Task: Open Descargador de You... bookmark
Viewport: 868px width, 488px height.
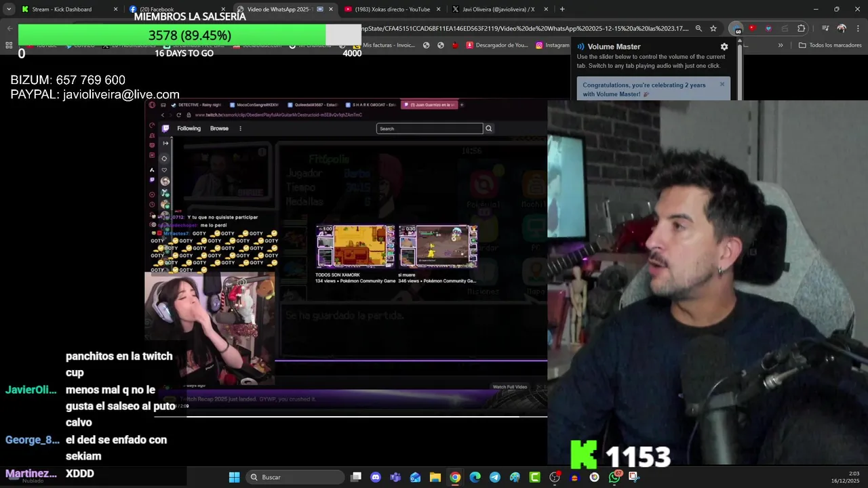Action: tap(497, 45)
